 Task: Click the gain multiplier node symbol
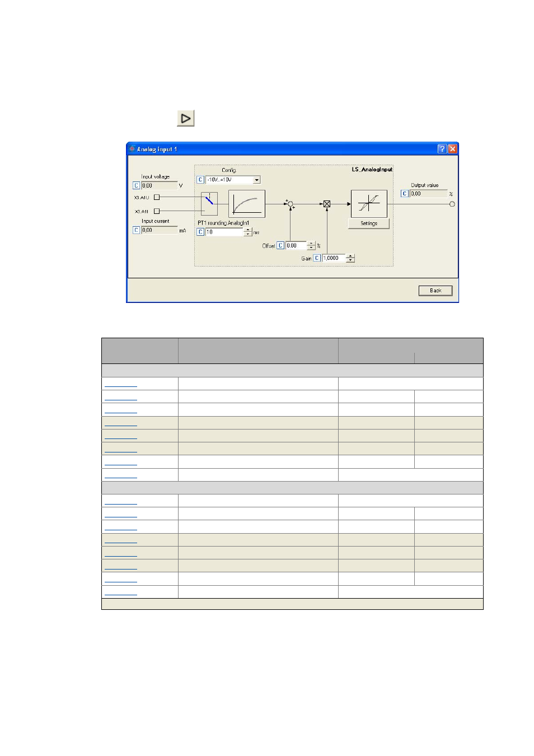click(x=327, y=204)
